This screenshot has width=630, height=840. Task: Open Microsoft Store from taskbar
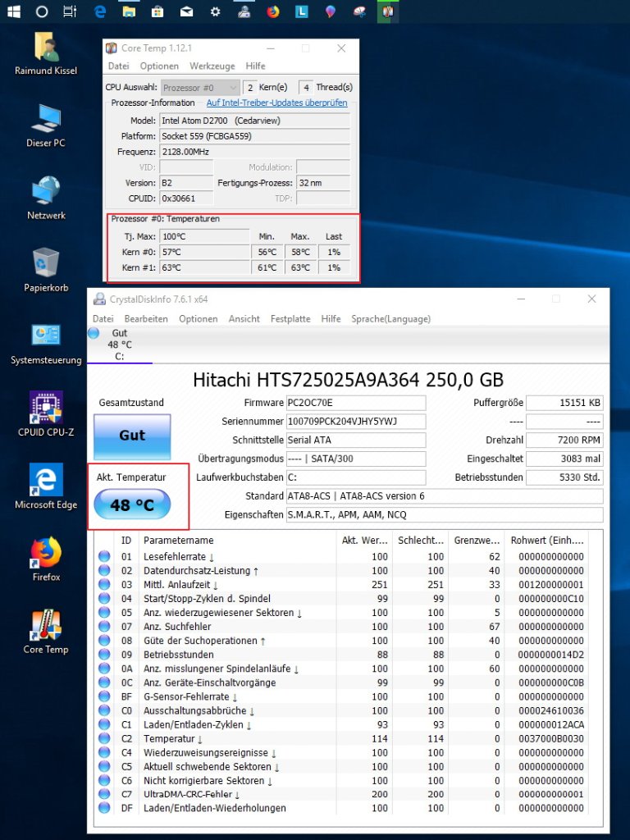pyautogui.click(x=157, y=11)
